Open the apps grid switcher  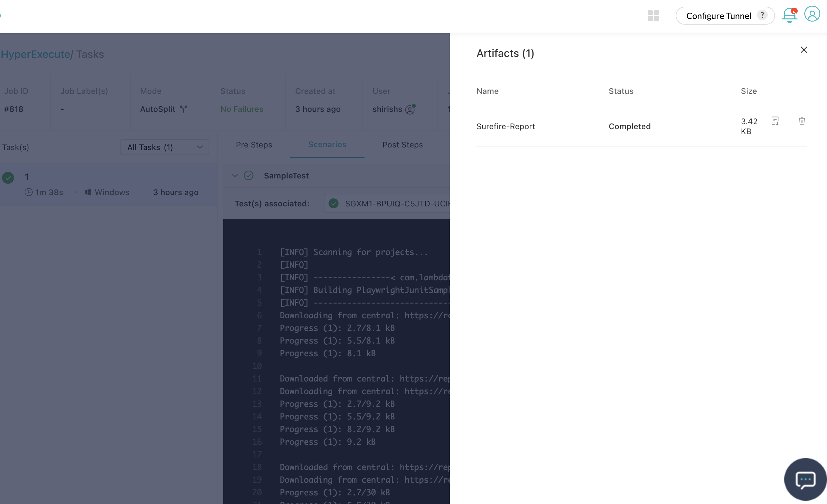click(x=653, y=16)
